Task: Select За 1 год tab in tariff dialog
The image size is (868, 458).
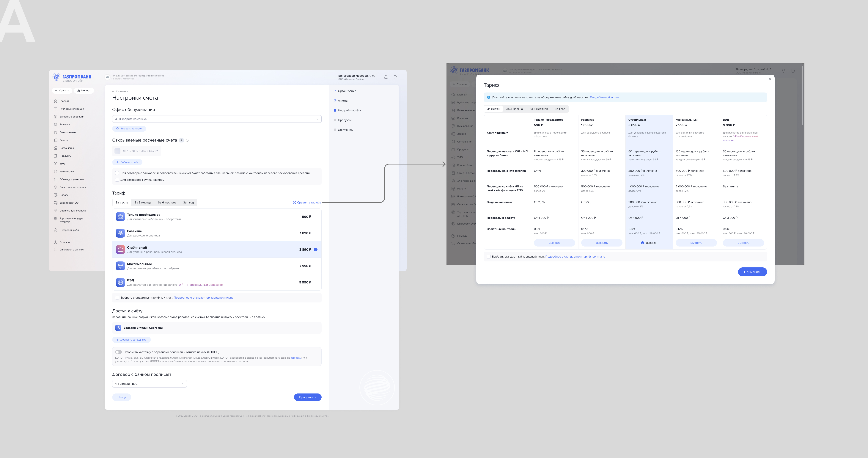Action: click(560, 109)
